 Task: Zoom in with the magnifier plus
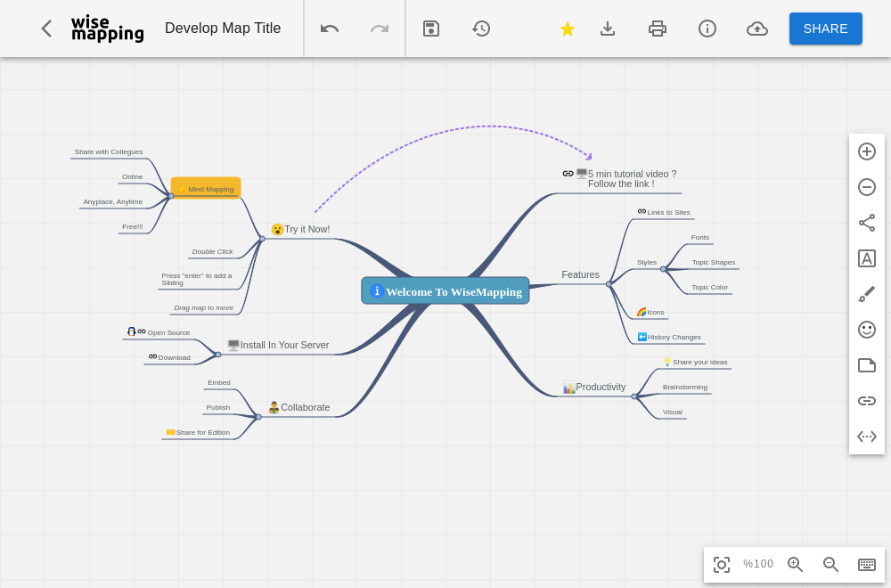(795, 564)
